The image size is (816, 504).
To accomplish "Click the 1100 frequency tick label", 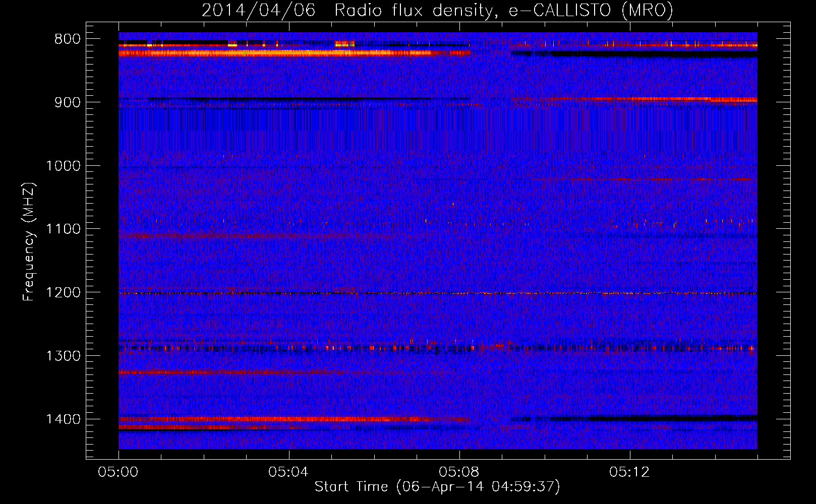I will coord(63,229).
